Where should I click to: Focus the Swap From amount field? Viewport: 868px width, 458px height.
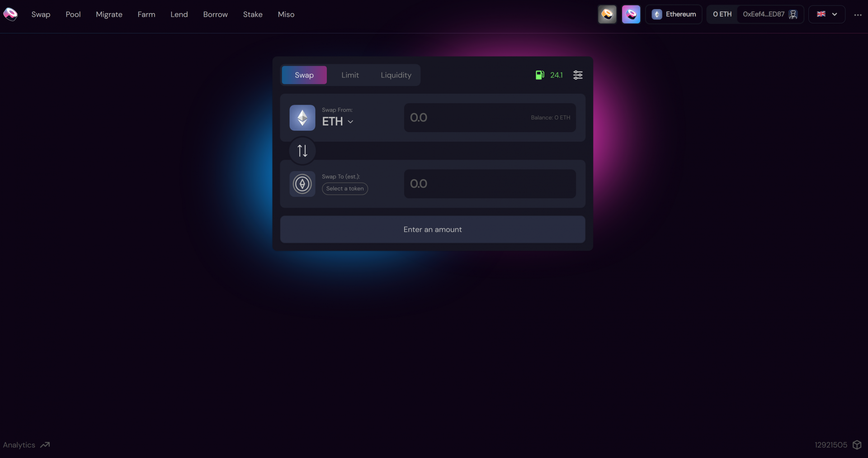(490, 118)
